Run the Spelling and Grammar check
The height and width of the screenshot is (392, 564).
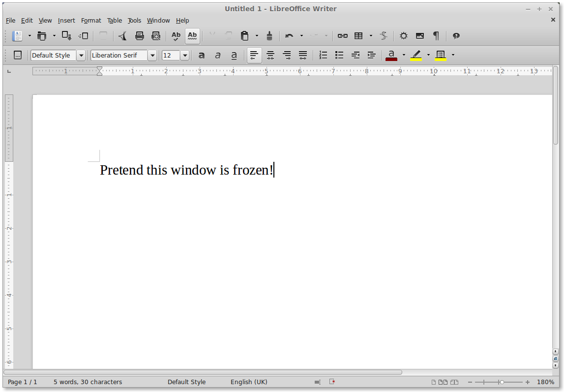click(176, 36)
